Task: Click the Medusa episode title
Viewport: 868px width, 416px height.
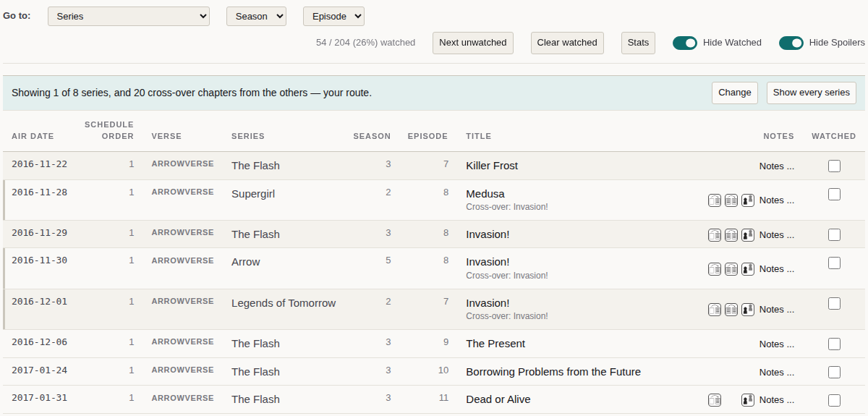Action: point(485,194)
